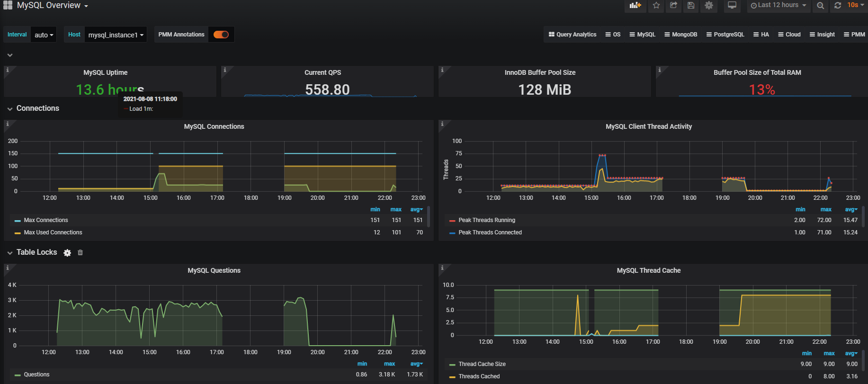This screenshot has height=384, width=868.
Task: Open the 10s refresh interval dropdown
Action: point(856,5)
